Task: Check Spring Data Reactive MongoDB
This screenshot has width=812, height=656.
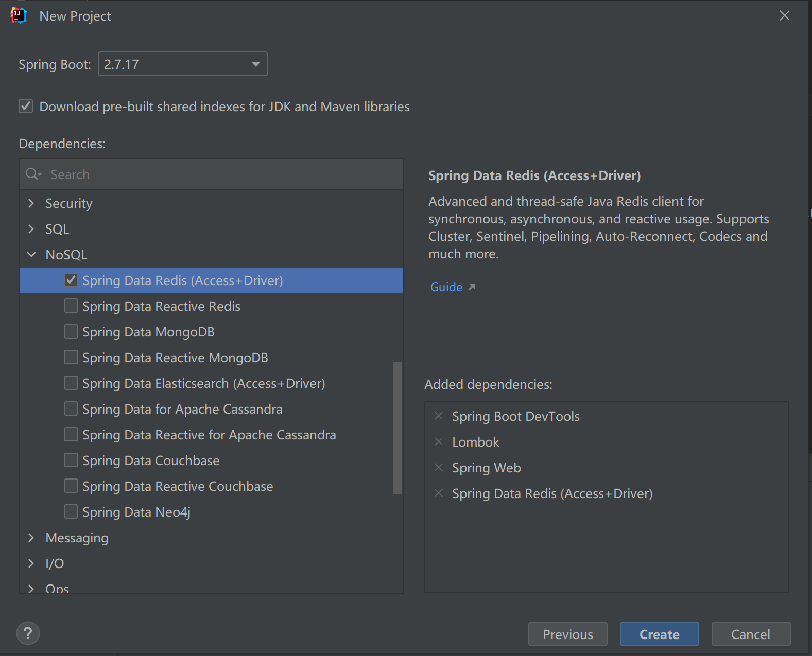Action: click(71, 357)
